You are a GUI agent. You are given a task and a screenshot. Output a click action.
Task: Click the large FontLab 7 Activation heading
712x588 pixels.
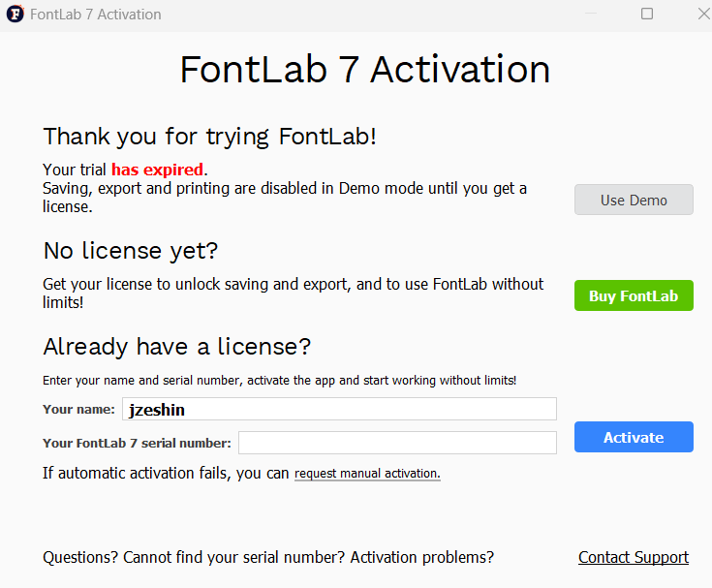[365, 70]
